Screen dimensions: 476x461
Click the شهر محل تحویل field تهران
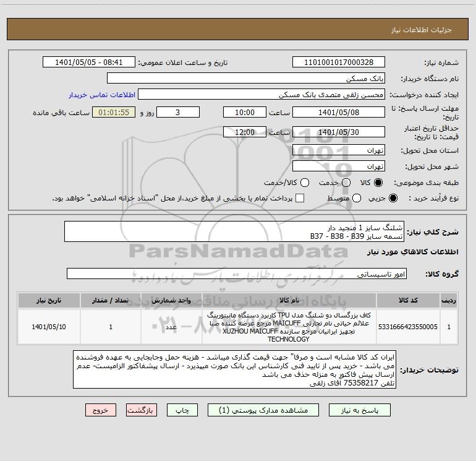[x=339, y=166]
